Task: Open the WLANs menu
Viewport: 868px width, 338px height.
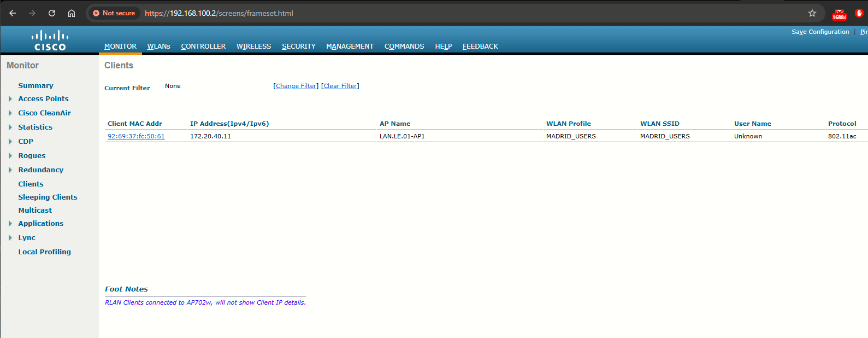Action: pyautogui.click(x=159, y=46)
